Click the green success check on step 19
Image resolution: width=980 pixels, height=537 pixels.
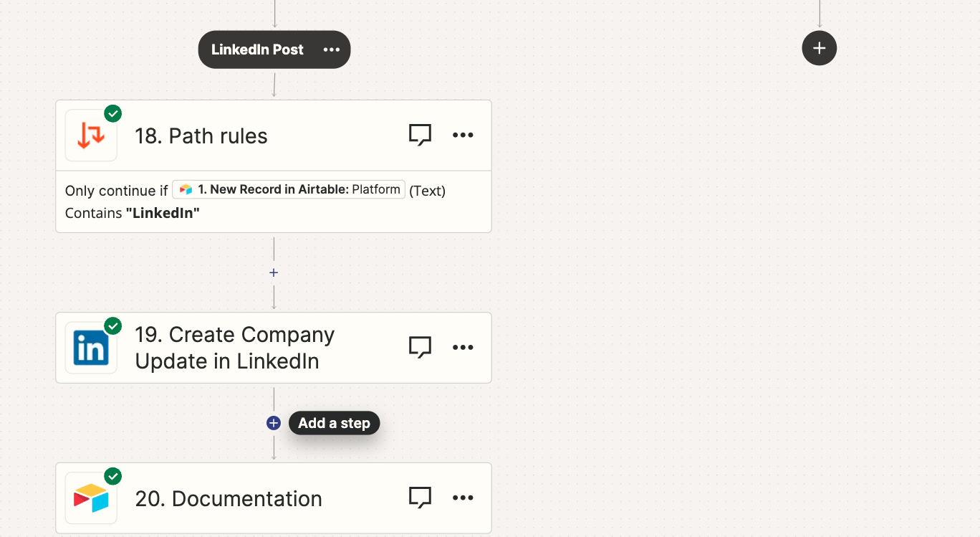(113, 325)
